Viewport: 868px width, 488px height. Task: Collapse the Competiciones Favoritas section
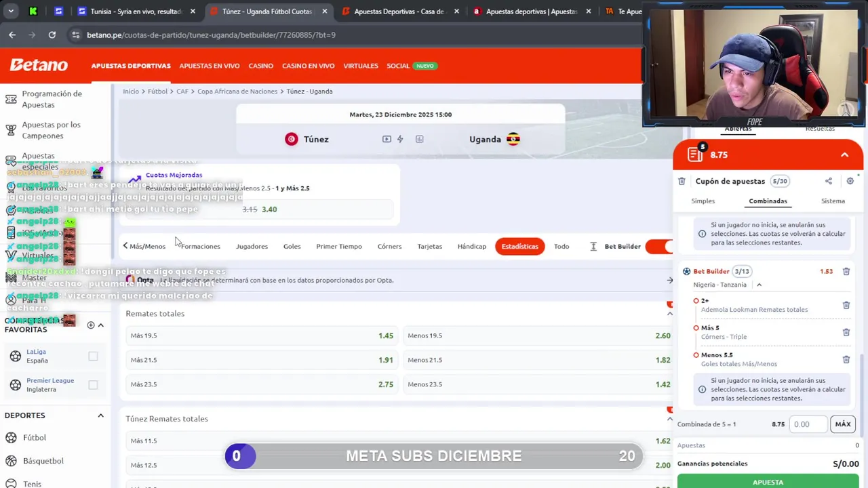(100, 325)
